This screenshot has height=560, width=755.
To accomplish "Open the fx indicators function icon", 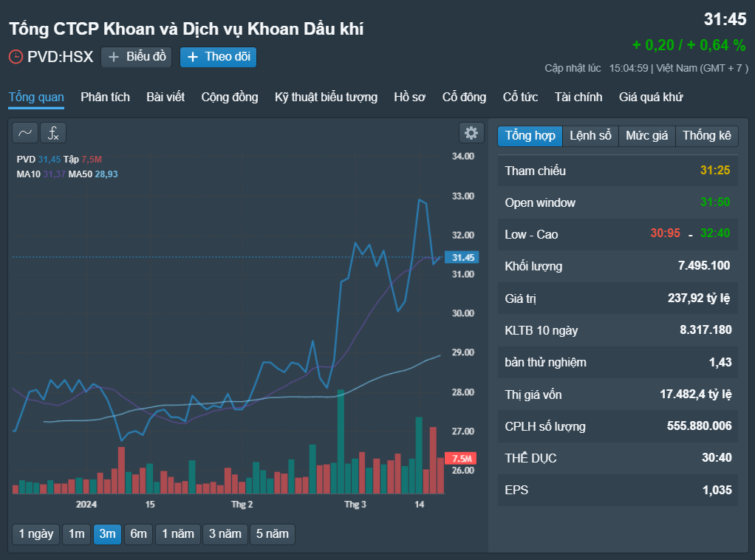I will click(53, 133).
